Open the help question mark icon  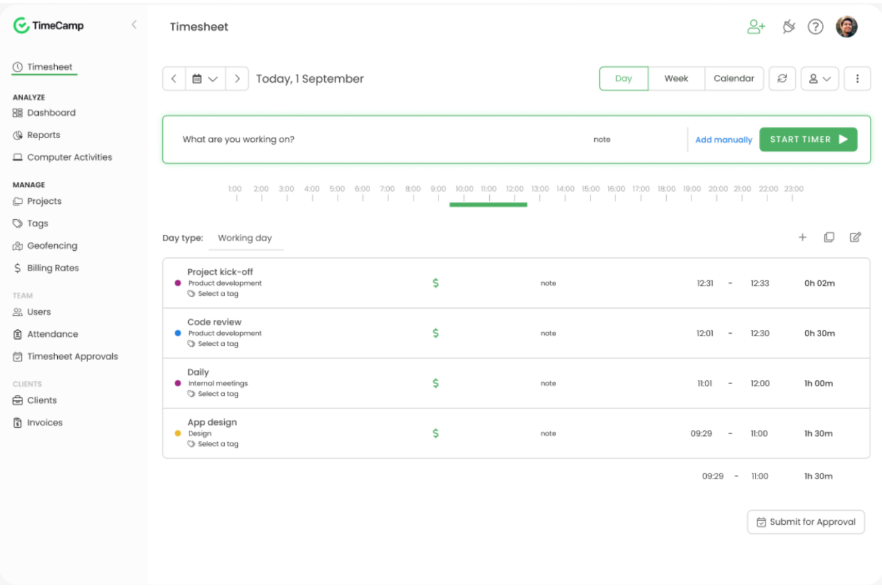pos(815,27)
